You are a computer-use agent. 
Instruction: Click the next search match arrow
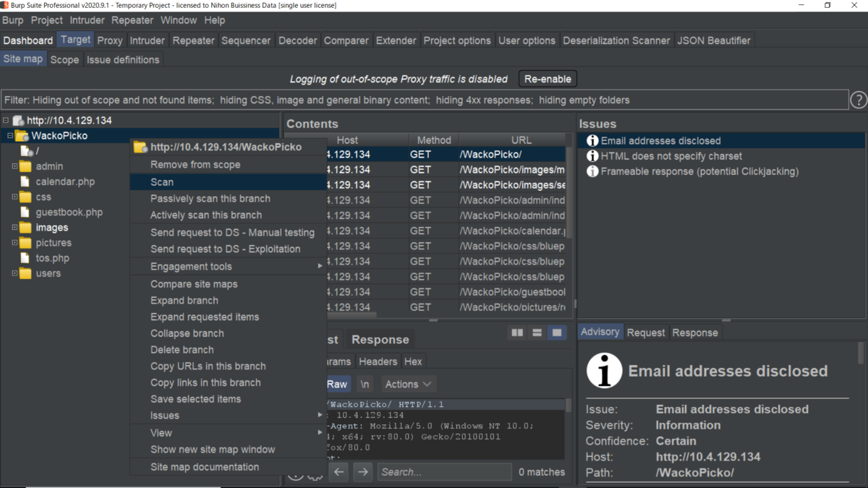pyautogui.click(x=362, y=472)
